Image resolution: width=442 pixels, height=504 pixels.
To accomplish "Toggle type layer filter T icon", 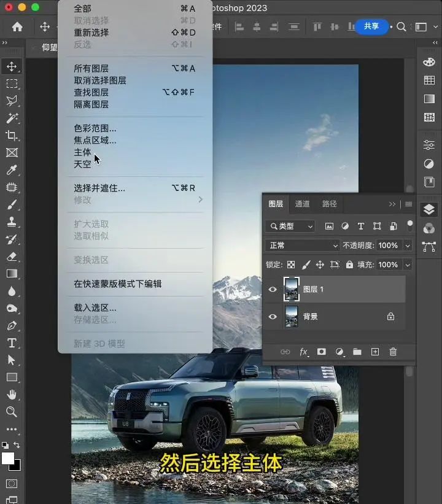I will tap(361, 227).
